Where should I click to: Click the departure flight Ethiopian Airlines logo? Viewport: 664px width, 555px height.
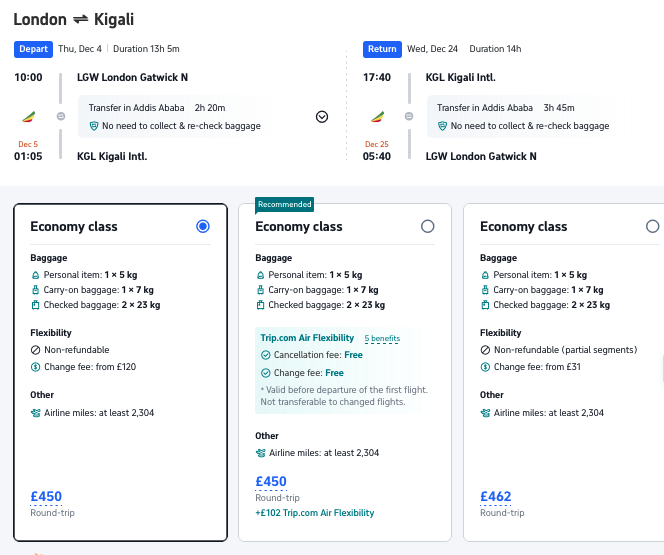pyautogui.click(x=28, y=116)
